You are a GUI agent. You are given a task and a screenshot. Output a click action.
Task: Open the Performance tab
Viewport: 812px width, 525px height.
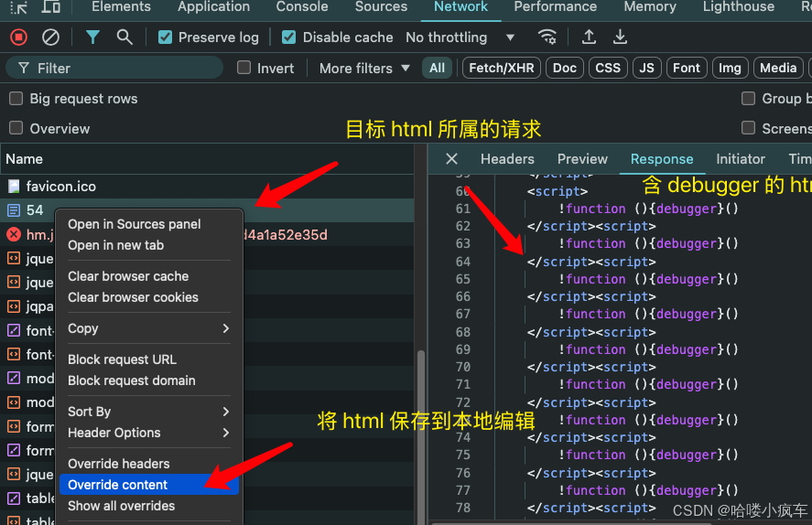pos(555,6)
